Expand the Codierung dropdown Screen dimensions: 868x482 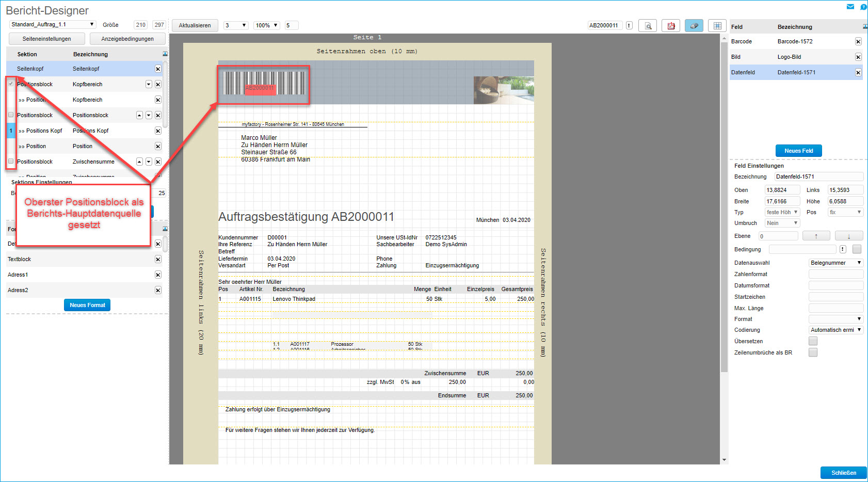coord(835,330)
